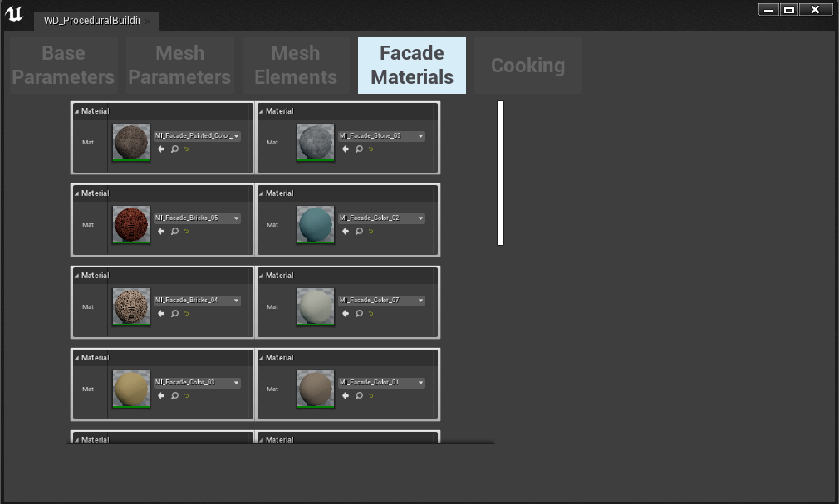Browse to MI_Facade_Color_02 asset

358,232
